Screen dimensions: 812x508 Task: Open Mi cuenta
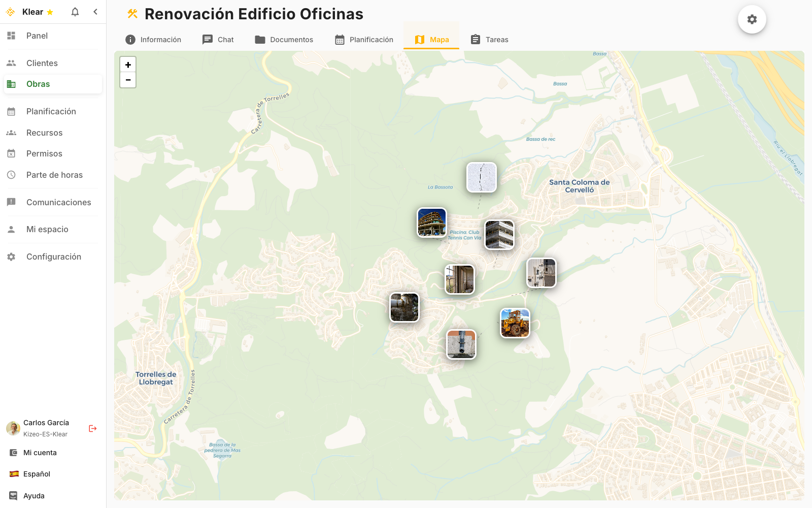[41, 452]
